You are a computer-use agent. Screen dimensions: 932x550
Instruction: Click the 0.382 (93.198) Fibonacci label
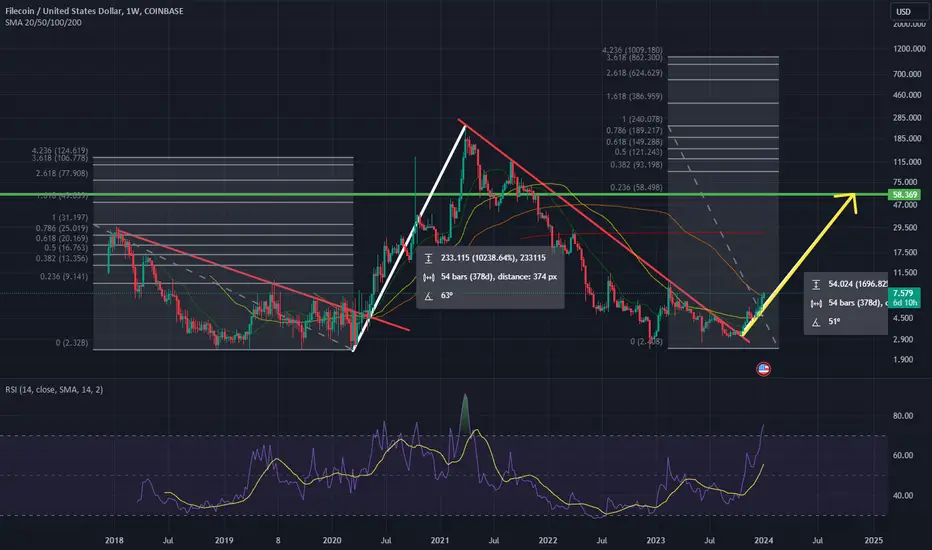pyautogui.click(x=636, y=165)
